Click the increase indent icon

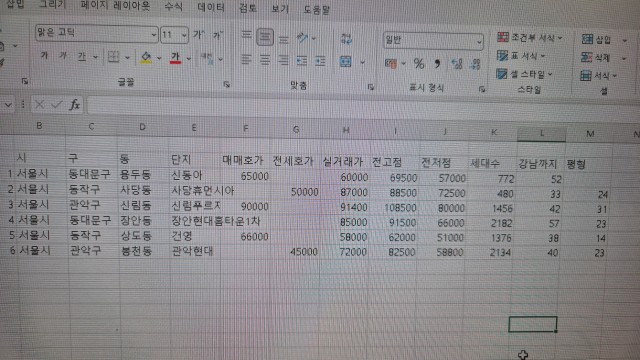tap(320, 62)
